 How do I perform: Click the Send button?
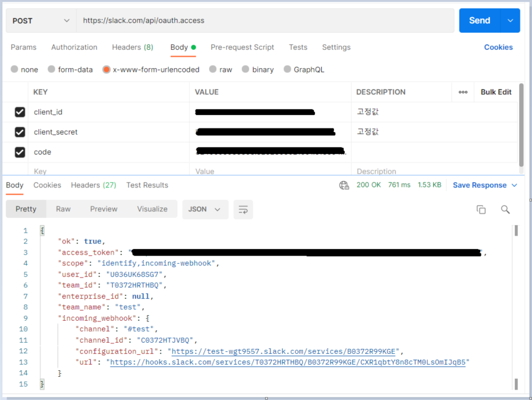(x=480, y=21)
